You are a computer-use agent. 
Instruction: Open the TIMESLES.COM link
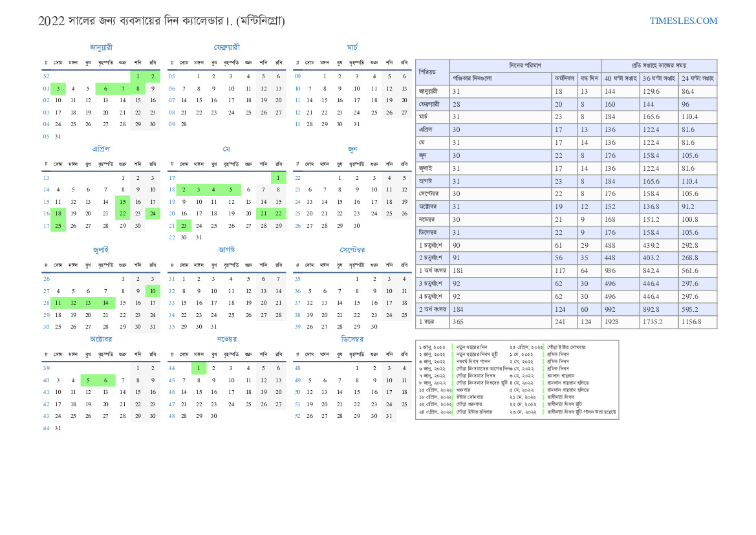click(683, 21)
